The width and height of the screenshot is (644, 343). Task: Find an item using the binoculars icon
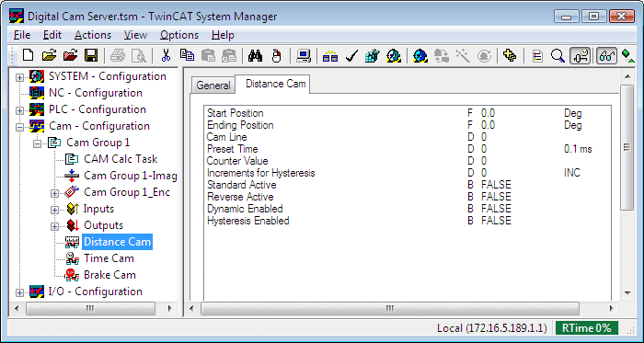pos(255,55)
